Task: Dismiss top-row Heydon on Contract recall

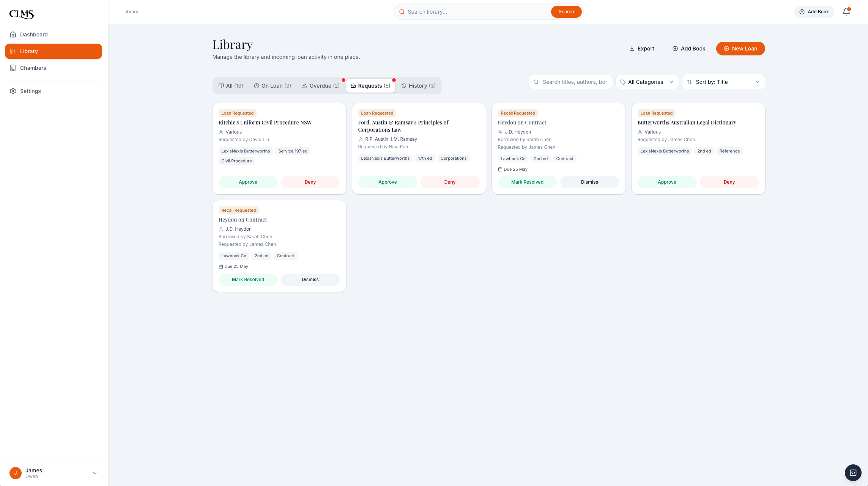Action: [589, 182]
